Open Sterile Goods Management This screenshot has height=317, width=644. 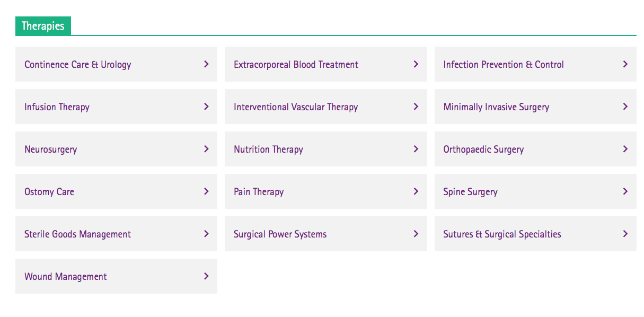point(77,234)
